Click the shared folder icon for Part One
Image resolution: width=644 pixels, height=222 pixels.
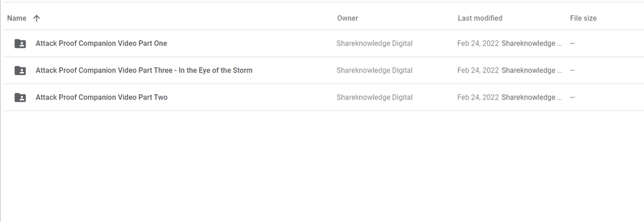click(x=20, y=43)
